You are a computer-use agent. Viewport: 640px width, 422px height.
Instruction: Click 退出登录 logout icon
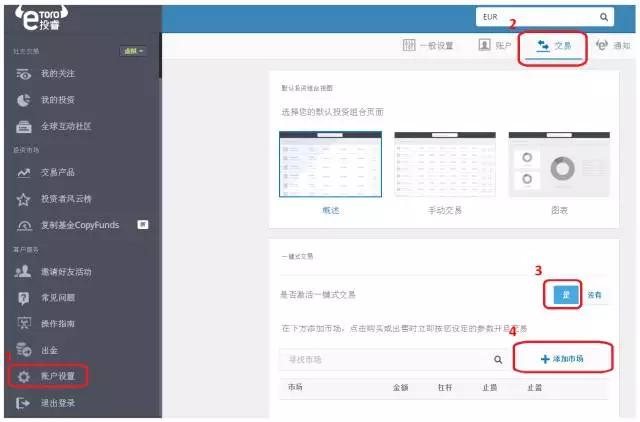point(24,403)
